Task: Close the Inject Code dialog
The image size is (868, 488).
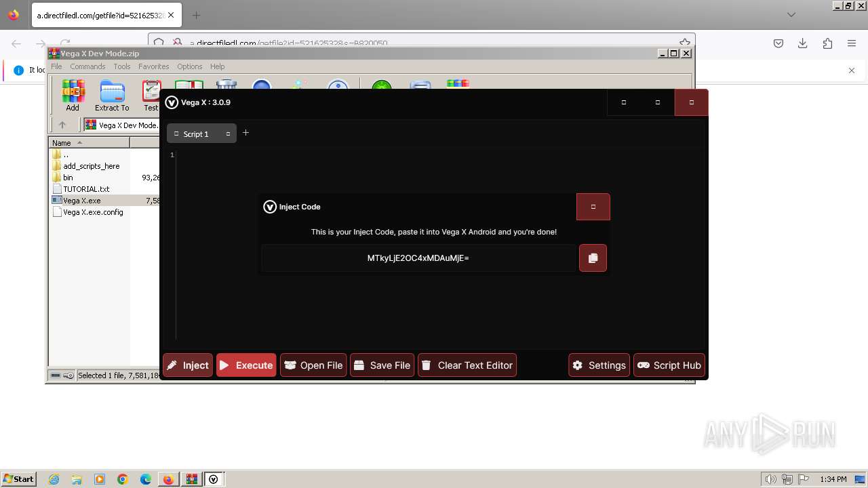Action: [593, 207]
